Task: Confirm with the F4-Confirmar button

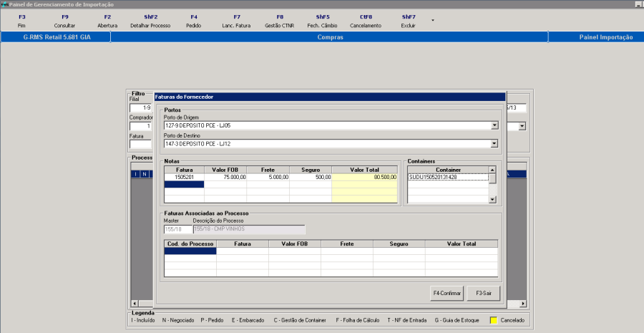Action: (x=447, y=293)
